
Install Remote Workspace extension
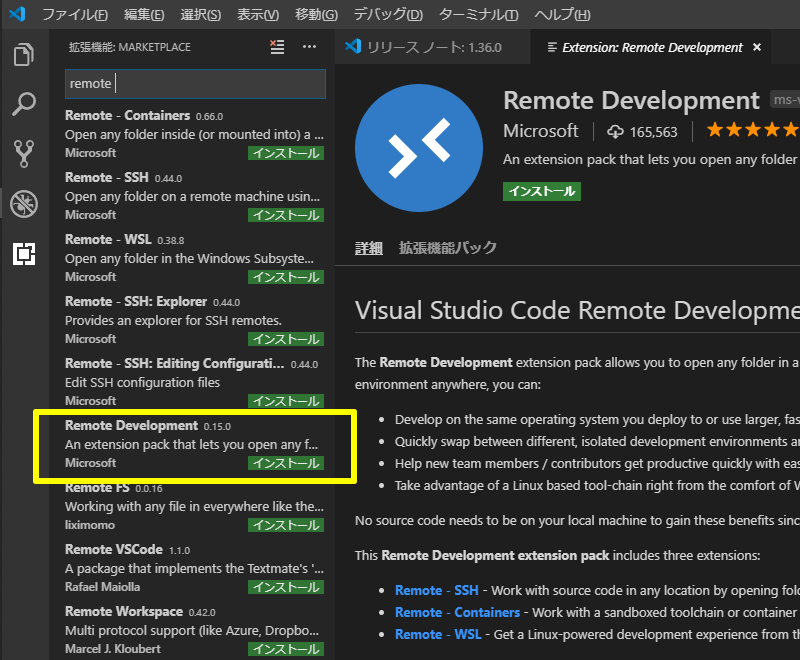point(286,649)
